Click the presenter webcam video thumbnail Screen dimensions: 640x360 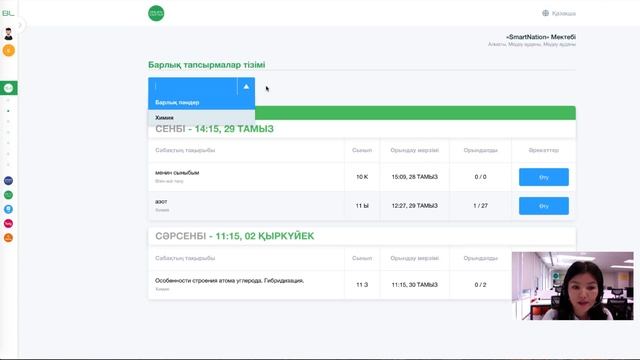tap(573, 286)
